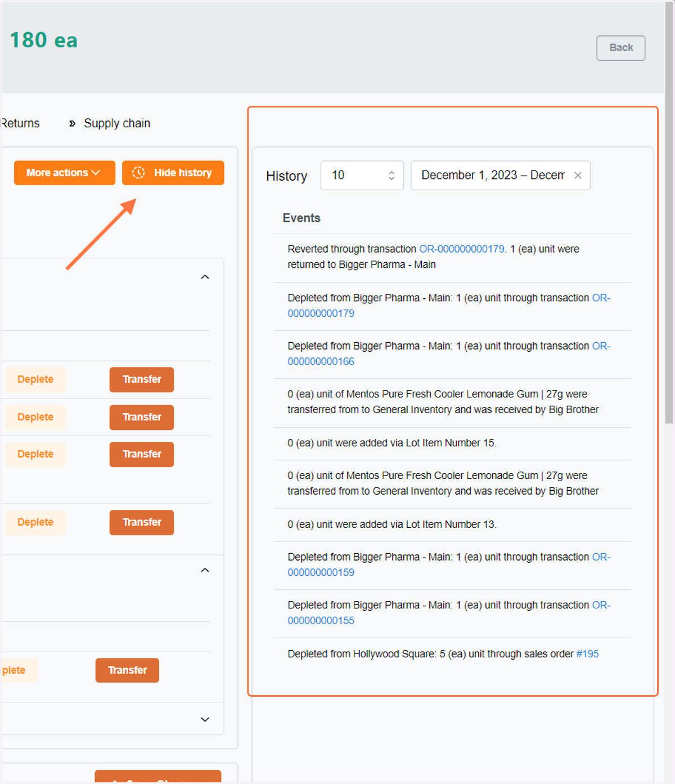
Task: Clear the date range with the X icon
Action: pyautogui.click(x=578, y=176)
